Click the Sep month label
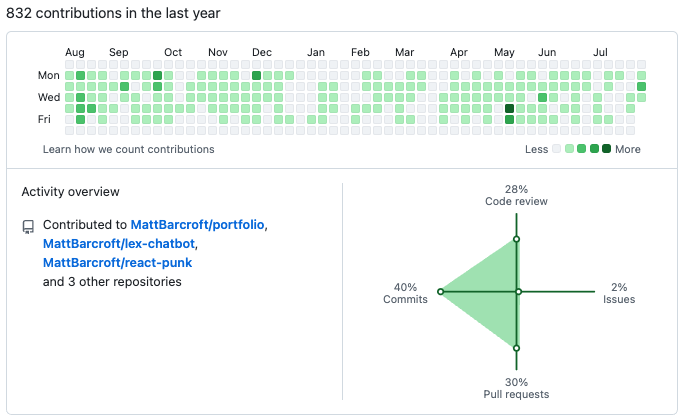 click(x=119, y=52)
